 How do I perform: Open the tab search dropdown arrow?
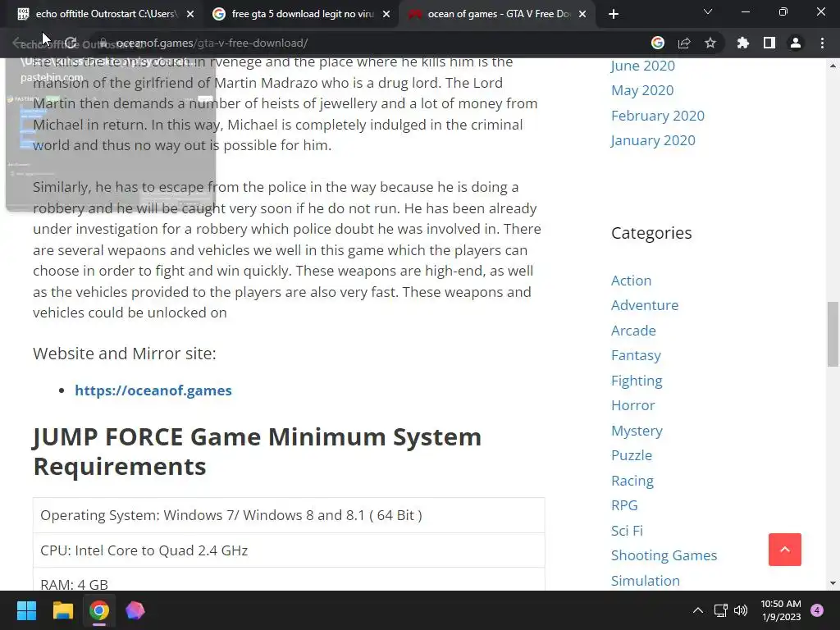click(708, 11)
